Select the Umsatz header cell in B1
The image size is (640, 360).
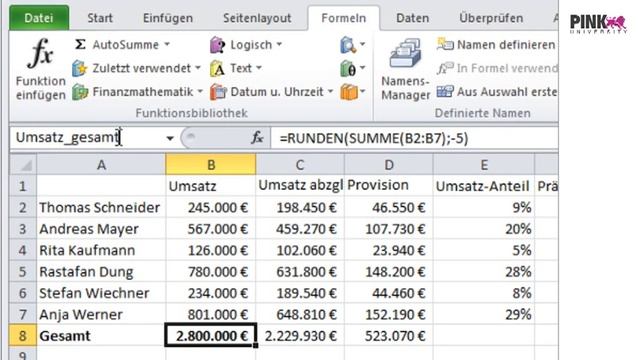[x=211, y=186]
